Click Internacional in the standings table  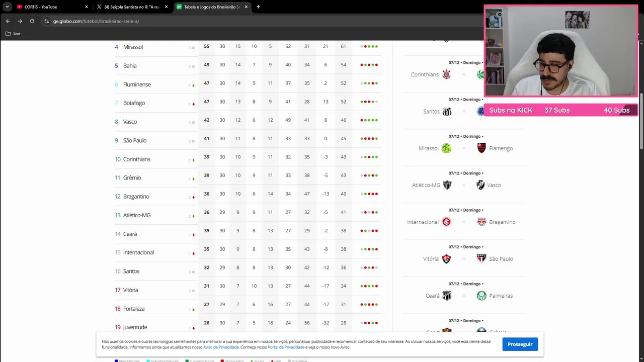point(138,252)
